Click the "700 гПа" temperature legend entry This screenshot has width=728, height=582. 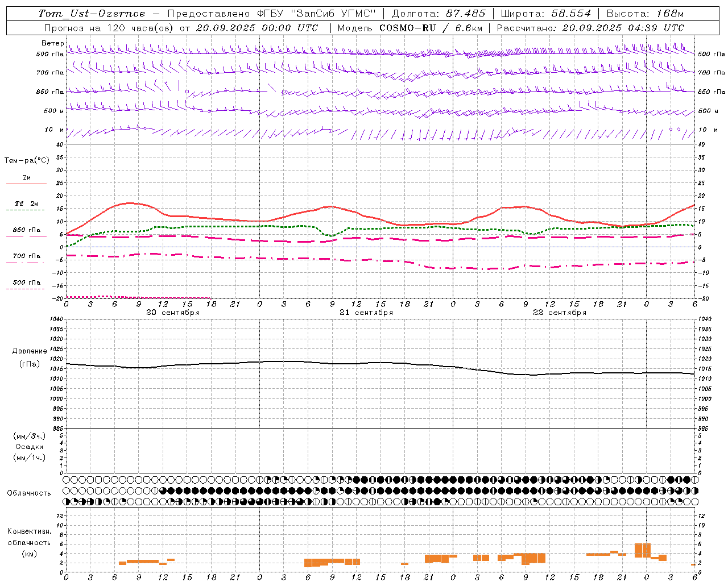point(27,256)
